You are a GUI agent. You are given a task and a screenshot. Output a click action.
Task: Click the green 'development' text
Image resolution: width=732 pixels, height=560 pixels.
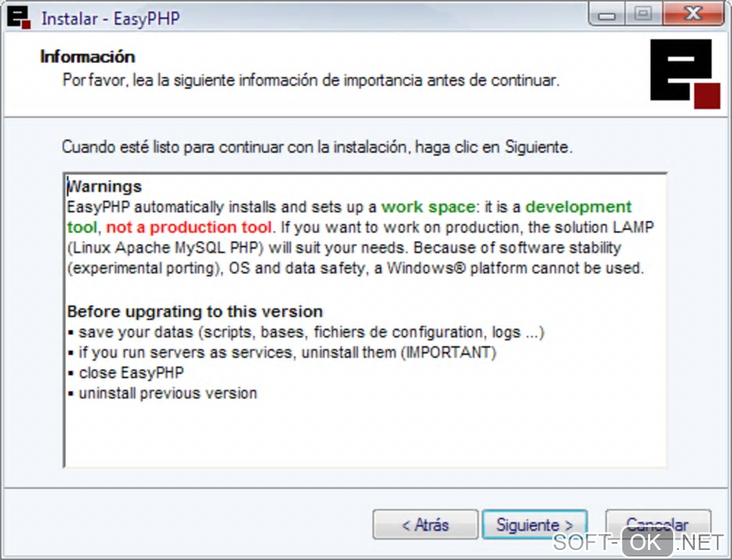[x=578, y=207]
